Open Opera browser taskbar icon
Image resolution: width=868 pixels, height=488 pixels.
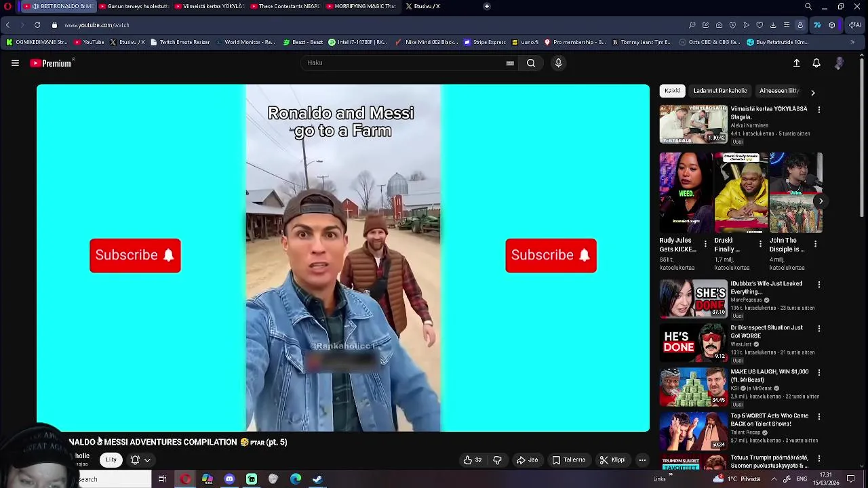click(x=185, y=479)
